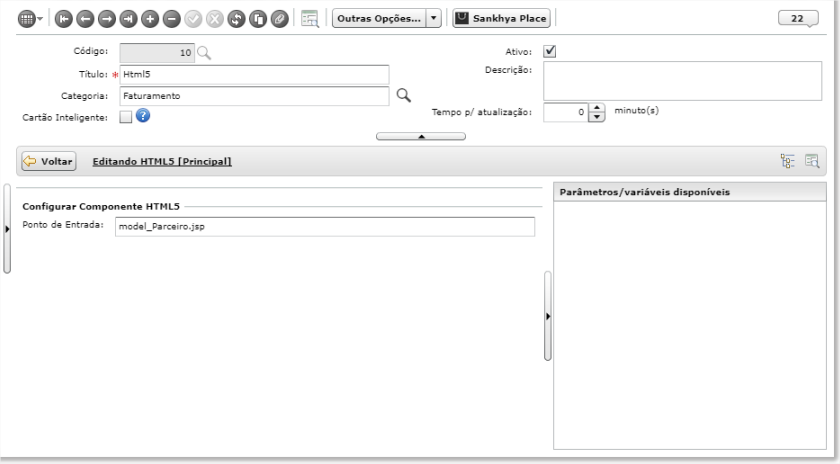Decrease Tempo p/ atualização value
This screenshot has width=840, height=464.
click(x=597, y=117)
